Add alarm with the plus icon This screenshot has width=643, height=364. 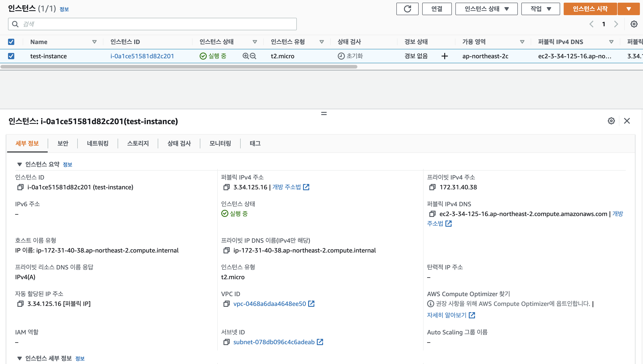coord(444,56)
